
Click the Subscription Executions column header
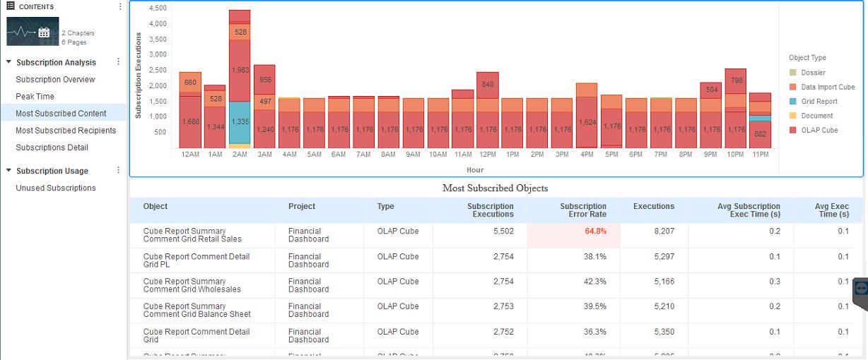coord(490,210)
